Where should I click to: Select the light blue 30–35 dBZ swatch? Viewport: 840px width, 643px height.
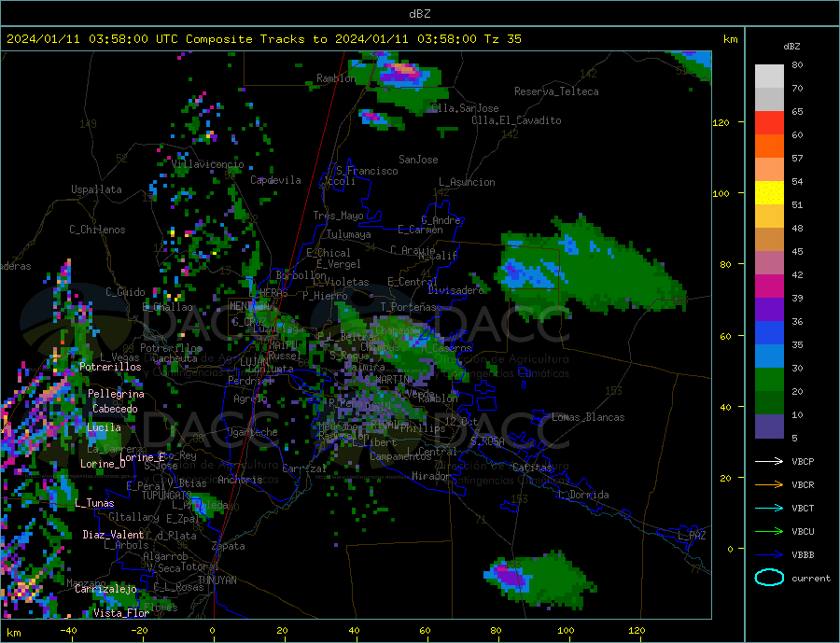(769, 356)
